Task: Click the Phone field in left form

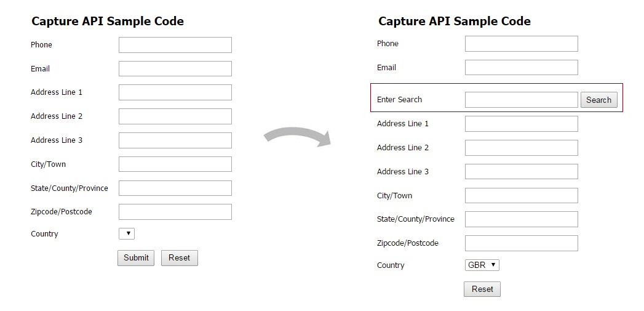Action: tap(175, 45)
